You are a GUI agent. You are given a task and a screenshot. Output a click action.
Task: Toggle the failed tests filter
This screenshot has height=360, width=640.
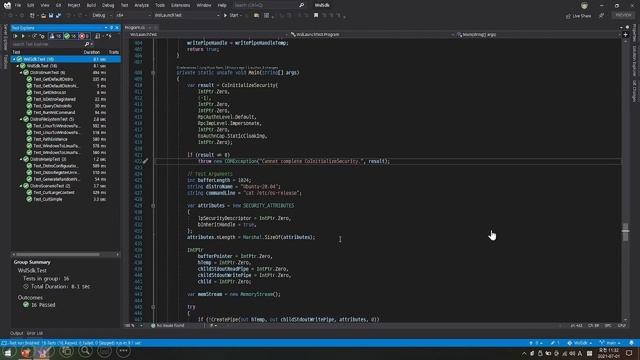[x=84, y=36]
